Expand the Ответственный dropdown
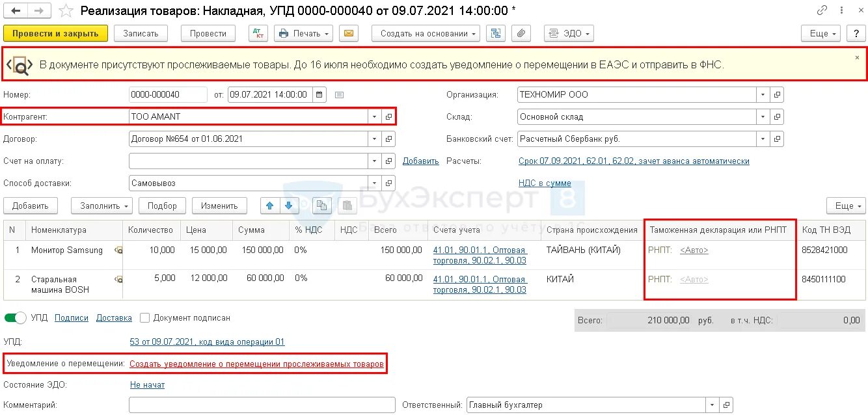The width and height of the screenshot is (868, 415). tap(713, 405)
